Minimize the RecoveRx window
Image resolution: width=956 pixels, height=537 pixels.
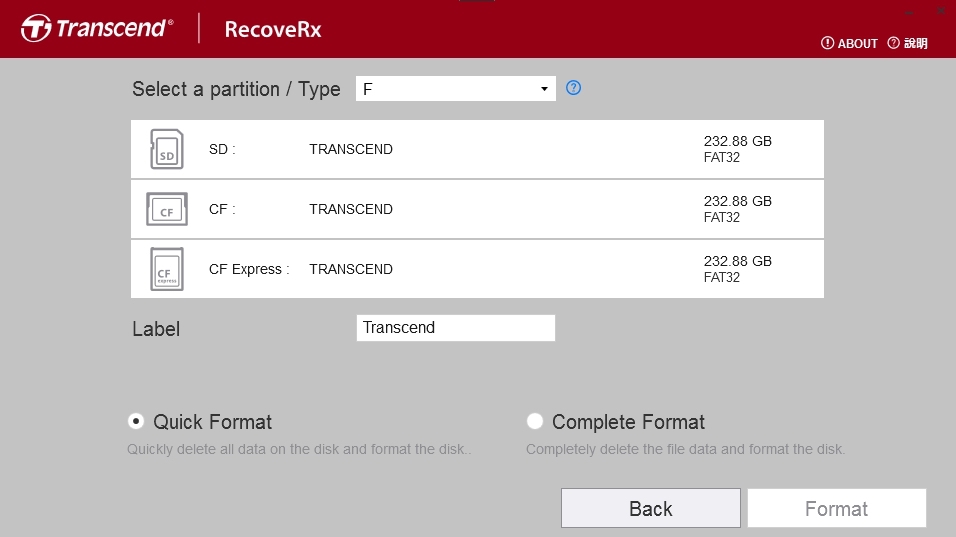tap(909, 12)
